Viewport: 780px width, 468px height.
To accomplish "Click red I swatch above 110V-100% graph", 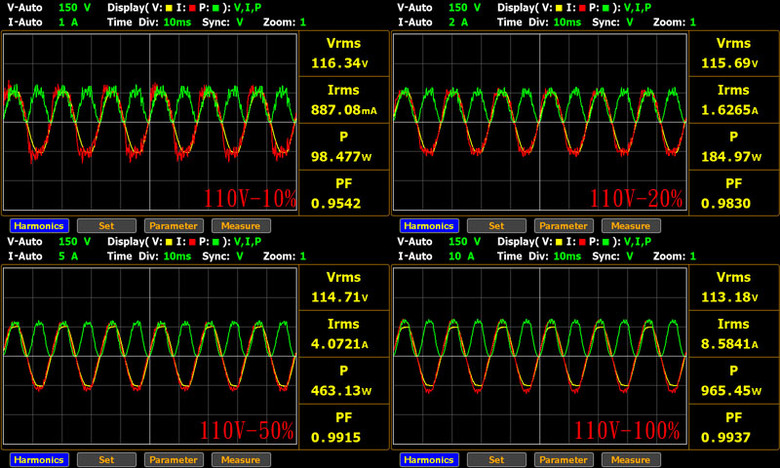I will tap(582, 242).
